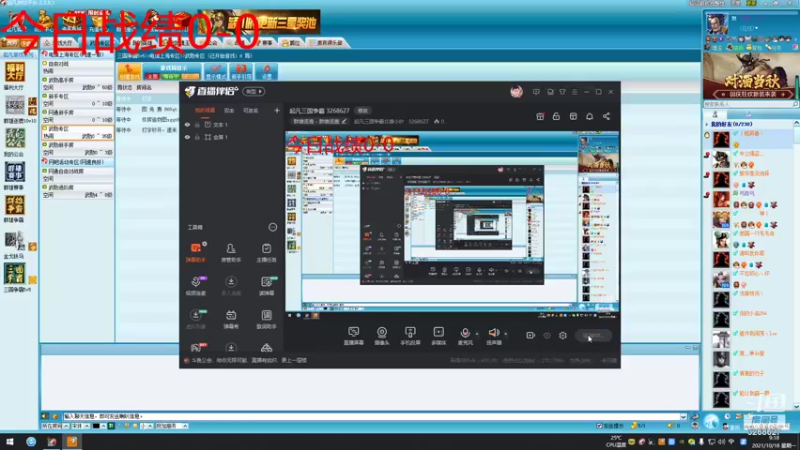Open the mode pill next to streaming app logo
This screenshot has height=450, width=800.
(254, 91)
